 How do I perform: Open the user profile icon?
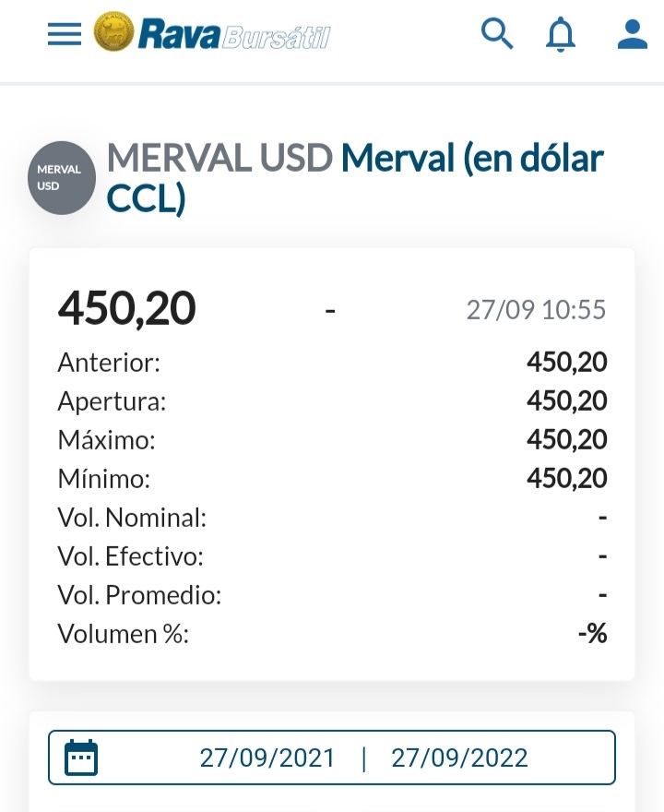pos(633,35)
